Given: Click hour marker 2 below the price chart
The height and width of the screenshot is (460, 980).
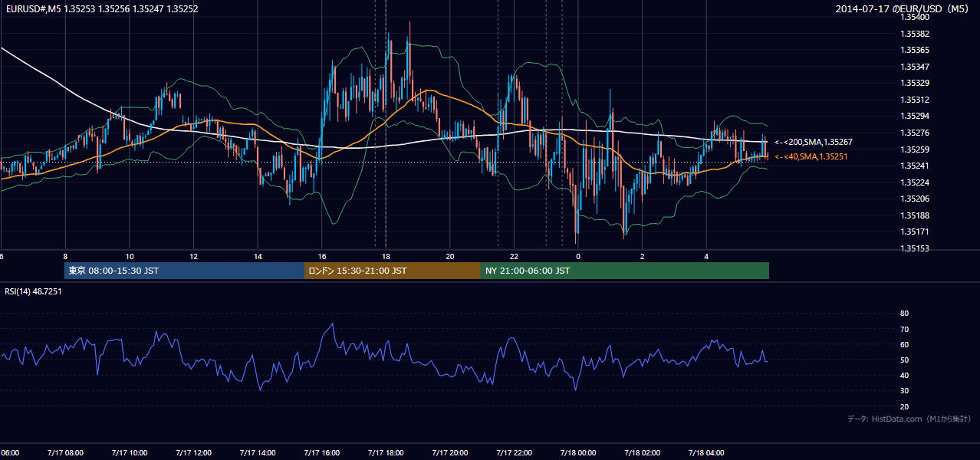Looking at the screenshot, I should (643, 257).
